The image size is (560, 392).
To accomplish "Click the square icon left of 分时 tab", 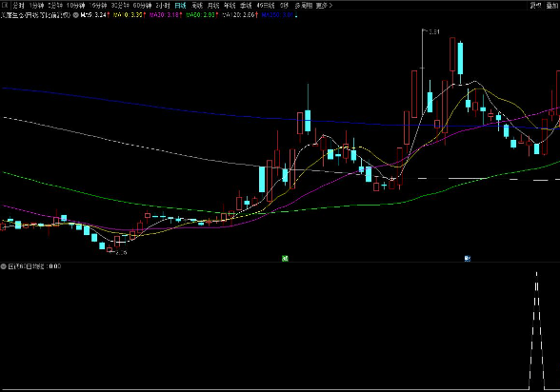I will [x=6, y=5].
